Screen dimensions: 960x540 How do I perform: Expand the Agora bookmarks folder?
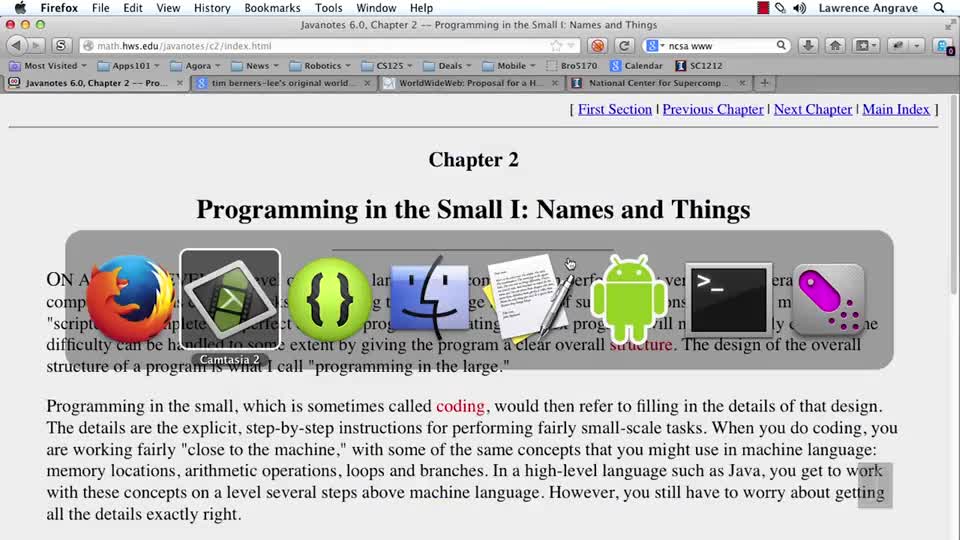click(x=195, y=66)
